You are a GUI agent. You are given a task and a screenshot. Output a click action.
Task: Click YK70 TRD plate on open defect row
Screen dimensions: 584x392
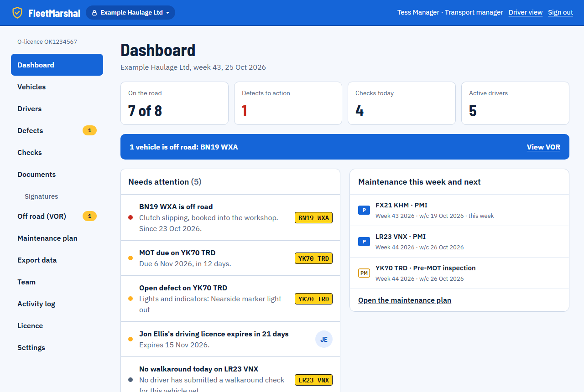coord(313,299)
